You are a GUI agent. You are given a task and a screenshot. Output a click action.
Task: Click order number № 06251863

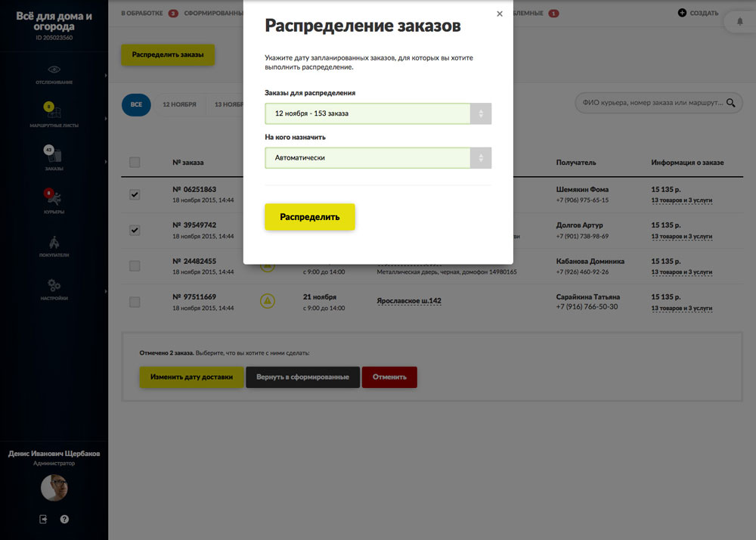point(194,190)
